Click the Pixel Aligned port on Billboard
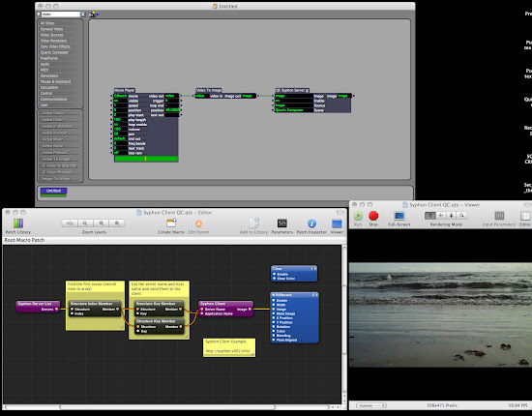The height and width of the screenshot is (416, 532). click(x=274, y=340)
